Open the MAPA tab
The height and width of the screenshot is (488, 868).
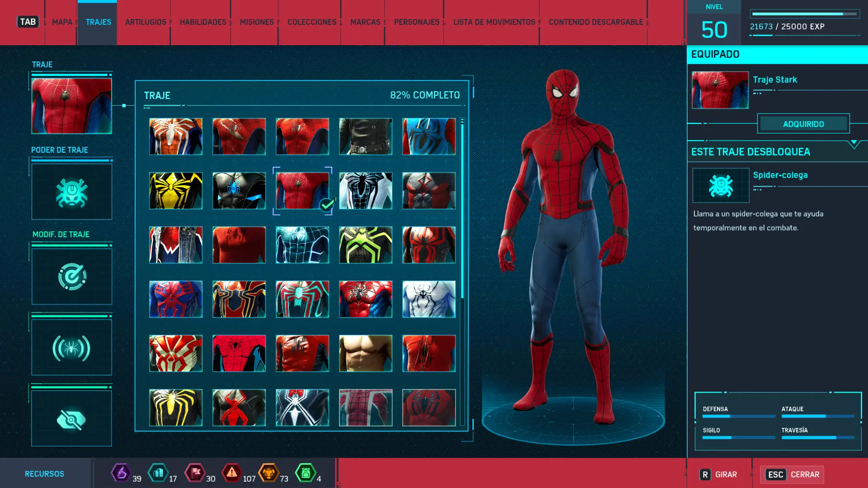point(62,22)
